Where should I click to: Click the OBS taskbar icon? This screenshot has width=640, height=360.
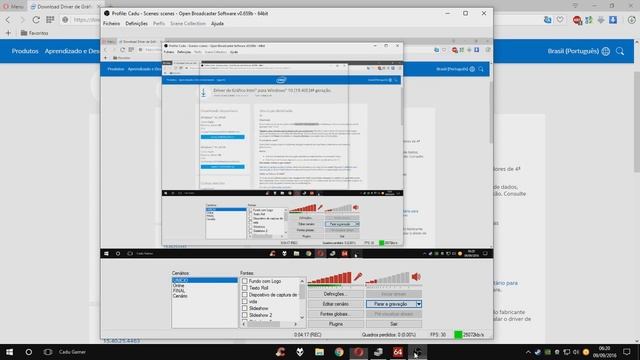[x=417, y=352]
